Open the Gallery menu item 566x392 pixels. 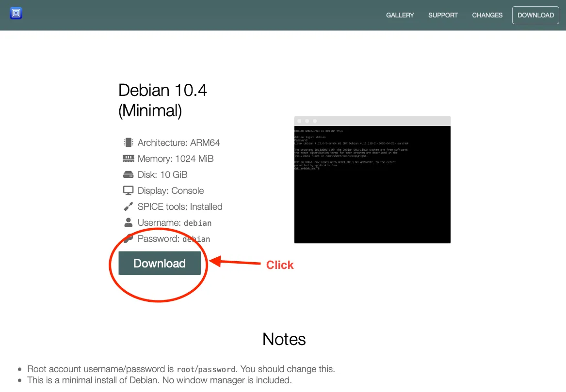[400, 15]
